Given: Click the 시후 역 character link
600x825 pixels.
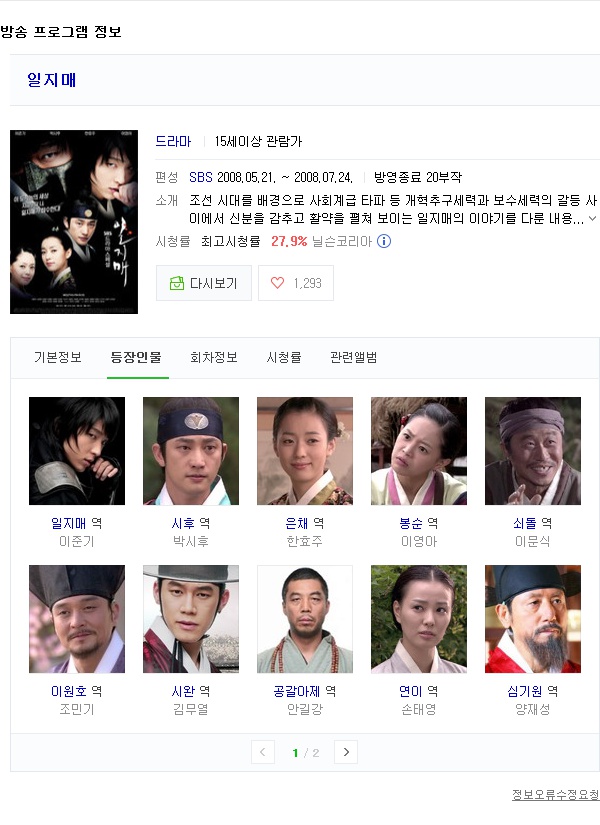Looking at the screenshot, I should tap(191, 524).
